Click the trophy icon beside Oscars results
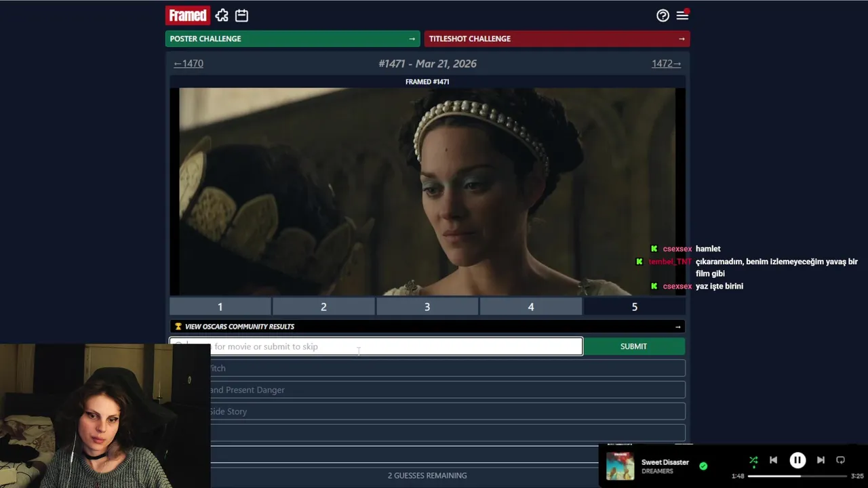 point(178,327)
